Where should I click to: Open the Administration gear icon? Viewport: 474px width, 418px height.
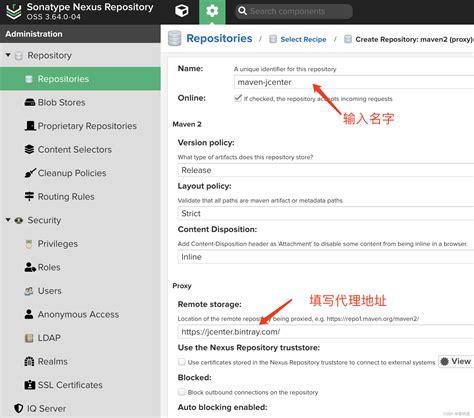[x=212, y=11]
